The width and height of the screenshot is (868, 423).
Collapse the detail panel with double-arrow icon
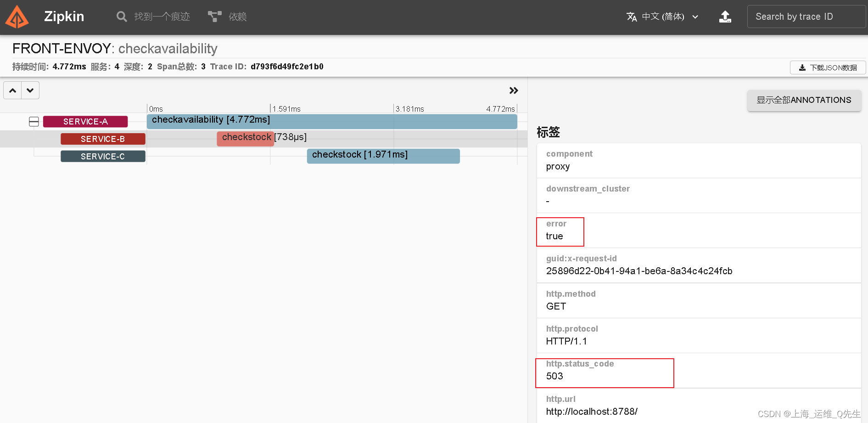(x=514, y=90)
